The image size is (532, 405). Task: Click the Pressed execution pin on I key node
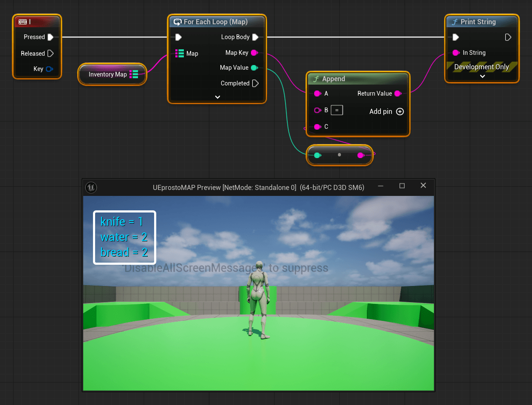pyautogui.click(x=50, y=37)
